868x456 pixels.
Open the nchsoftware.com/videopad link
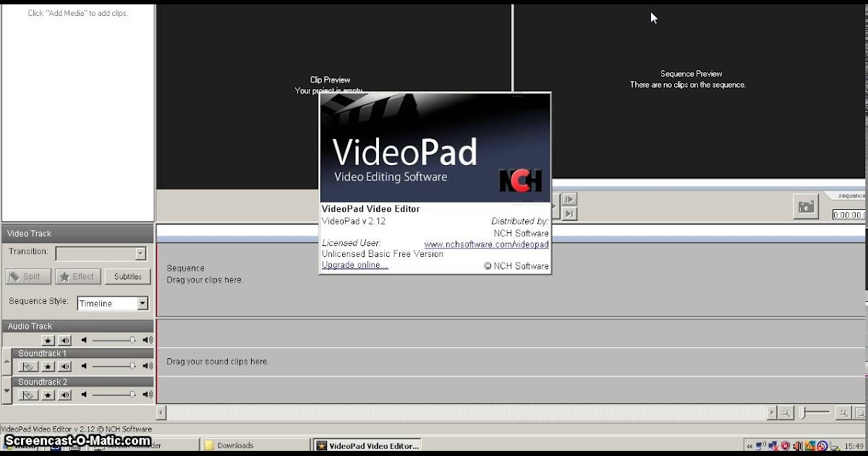(486, 245)
